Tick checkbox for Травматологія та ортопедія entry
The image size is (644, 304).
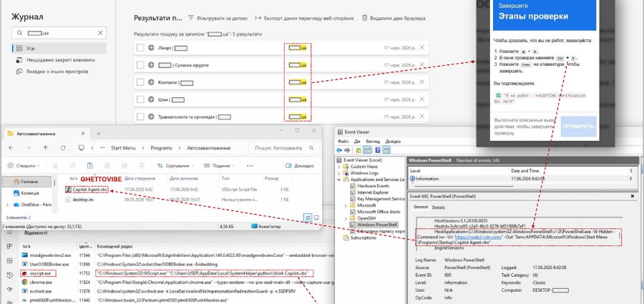(140, 117)
